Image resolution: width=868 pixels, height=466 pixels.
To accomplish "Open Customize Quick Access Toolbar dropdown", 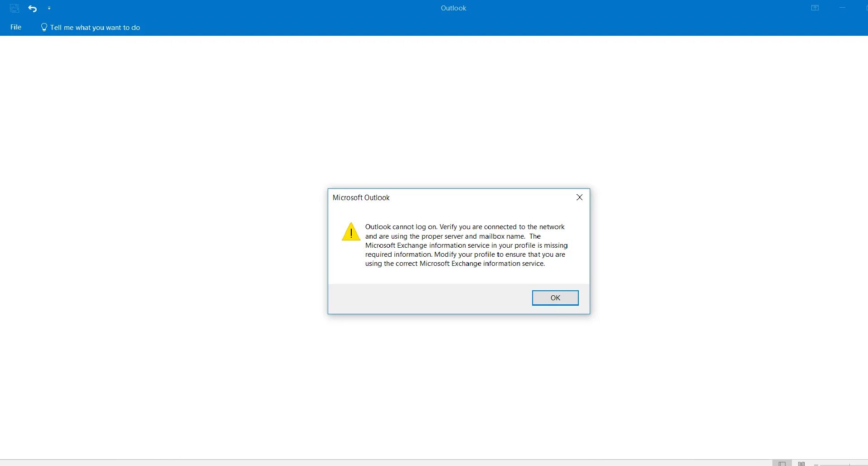I will click(x=49, y=8).
